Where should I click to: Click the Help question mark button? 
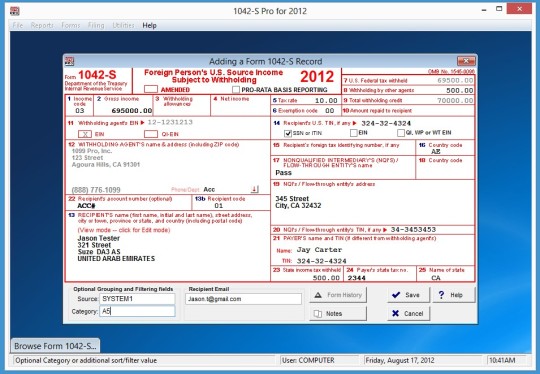pos(454,295)
